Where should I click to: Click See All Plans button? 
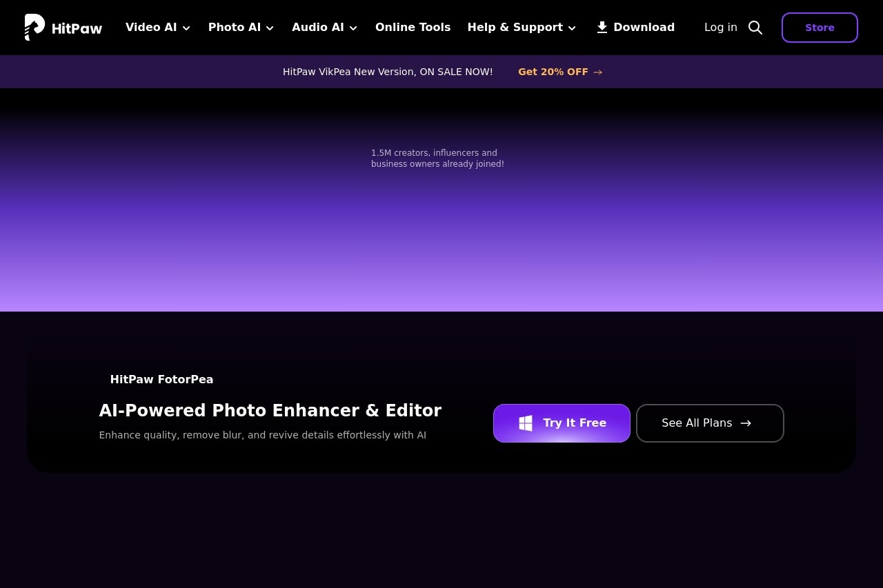(710, 423)
